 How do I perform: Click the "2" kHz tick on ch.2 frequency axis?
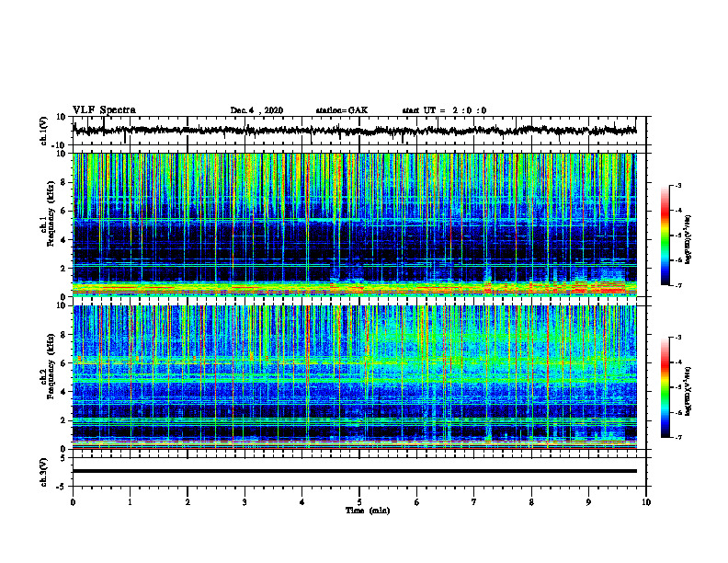tap(63, 420)
